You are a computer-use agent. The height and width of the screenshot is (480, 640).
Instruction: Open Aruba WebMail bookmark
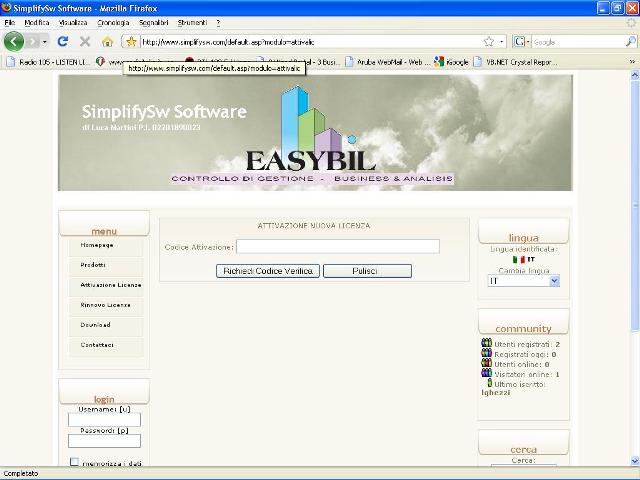pos(388,62)
